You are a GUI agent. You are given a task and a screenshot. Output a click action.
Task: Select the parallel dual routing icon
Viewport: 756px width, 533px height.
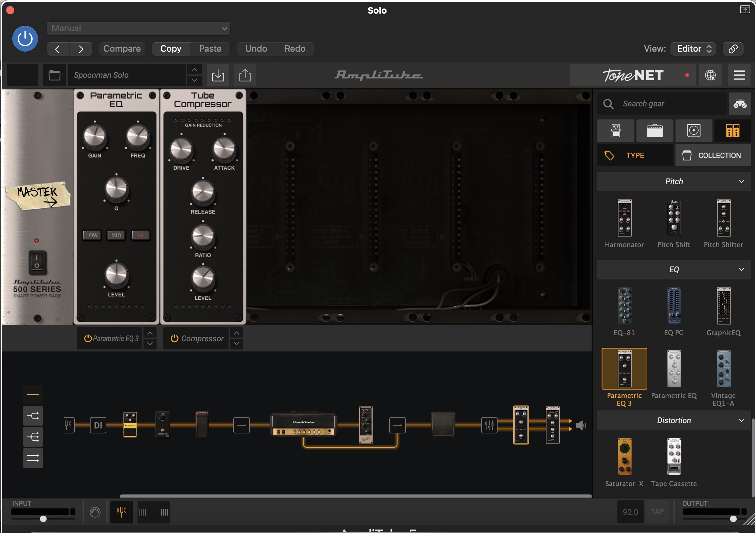33,458
